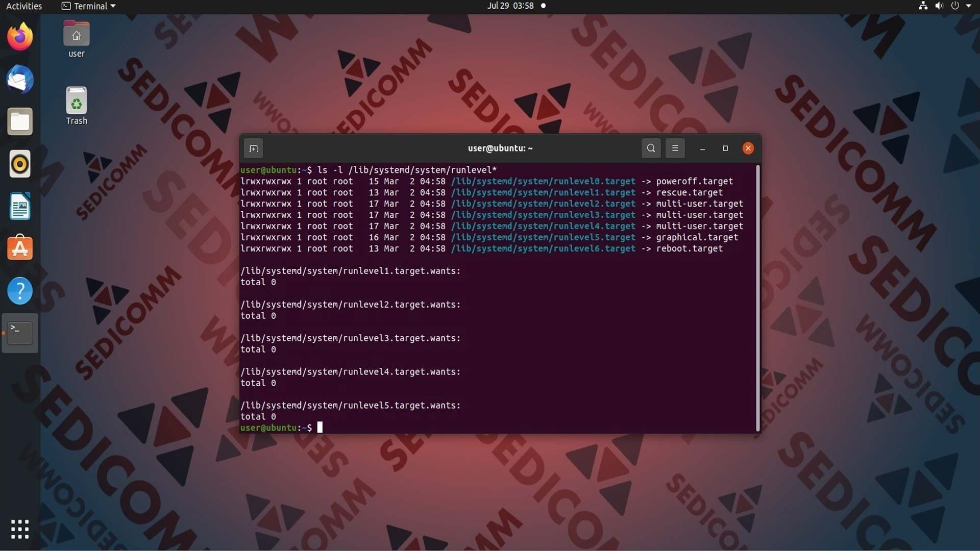Open the Activities overview

pos(24,6)
